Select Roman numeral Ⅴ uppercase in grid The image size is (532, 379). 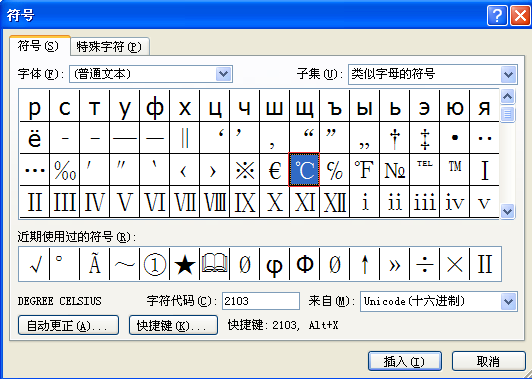[x=124, y=202]
